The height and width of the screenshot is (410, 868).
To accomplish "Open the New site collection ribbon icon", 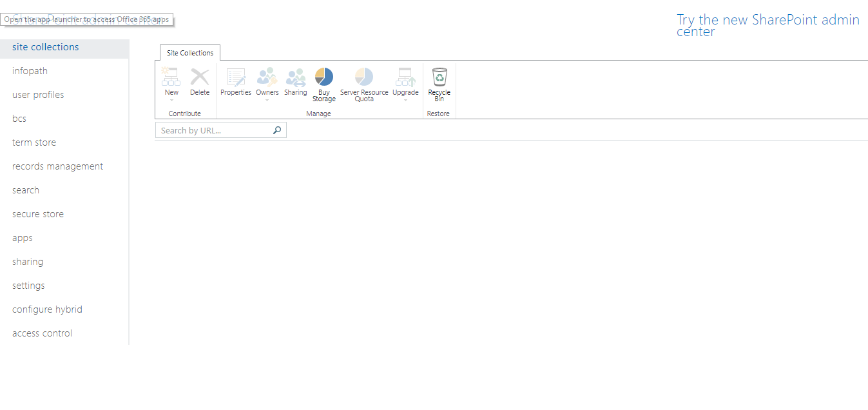I will pyautogui.click(x=171, y=77).
